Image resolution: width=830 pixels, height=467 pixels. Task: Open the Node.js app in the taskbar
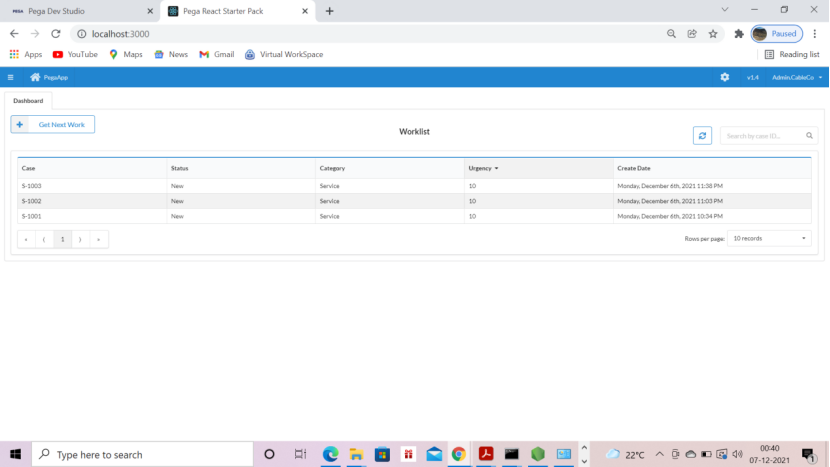pyautogui.click(x=538, y=454)
